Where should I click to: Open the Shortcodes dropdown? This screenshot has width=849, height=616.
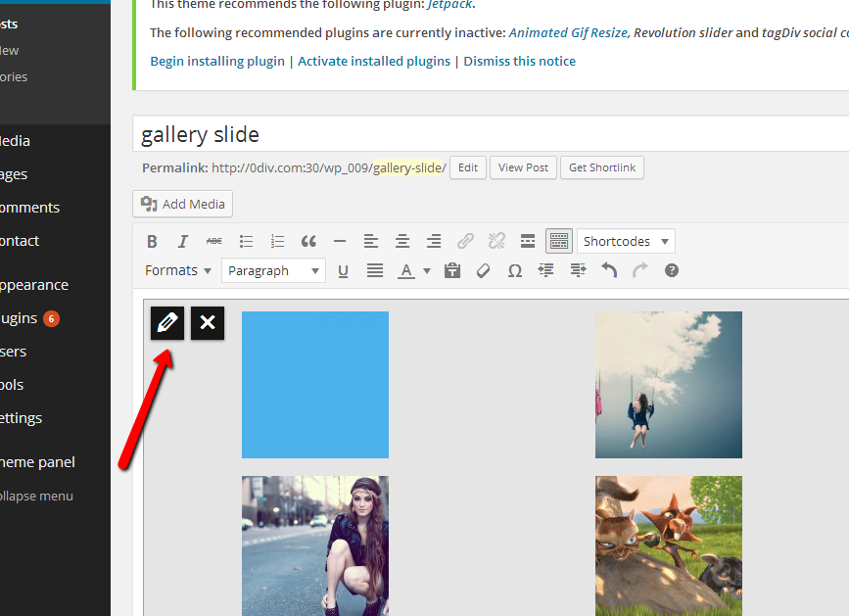626,241
